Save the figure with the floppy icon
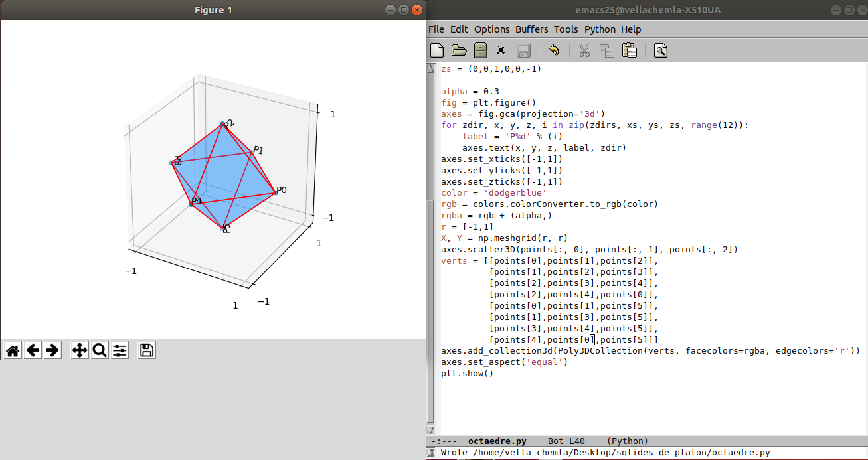This screenshot has width=868, height=460. (x=147, y=350)
